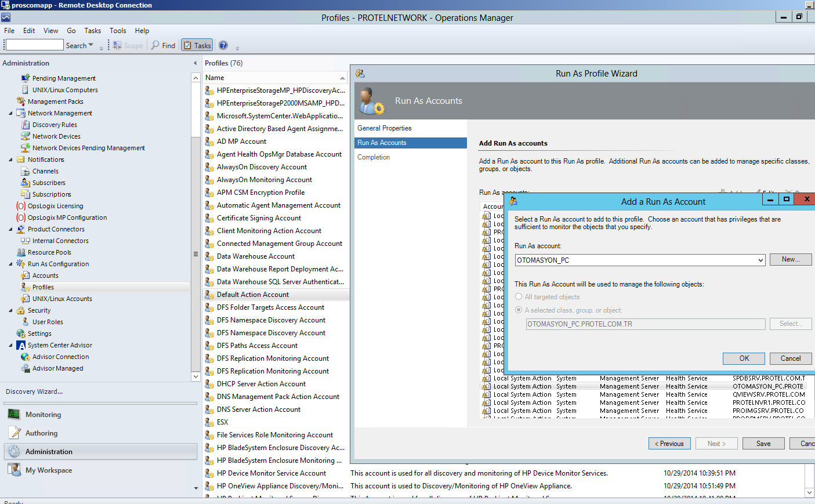Select 'A selected class, group, or object' option
The width and height of the screenshot is (815, 504).
[519, 310]
